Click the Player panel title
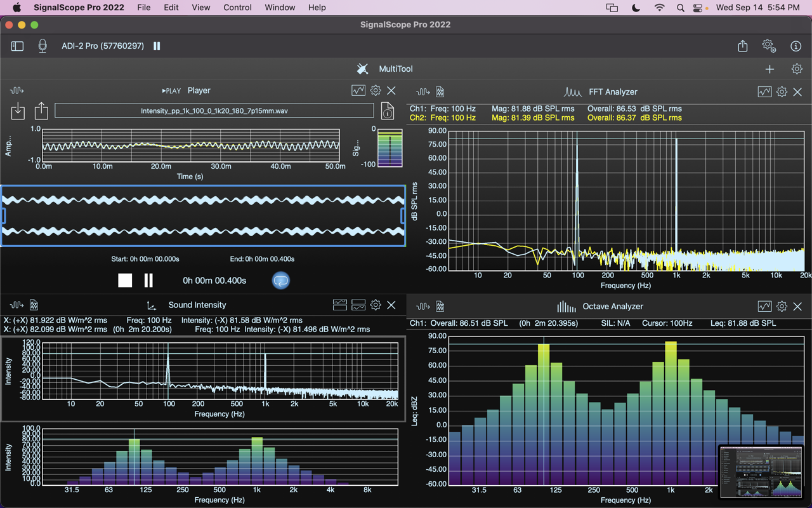The width and height of the screenshot is (812, 508). (x=199, y=91)
